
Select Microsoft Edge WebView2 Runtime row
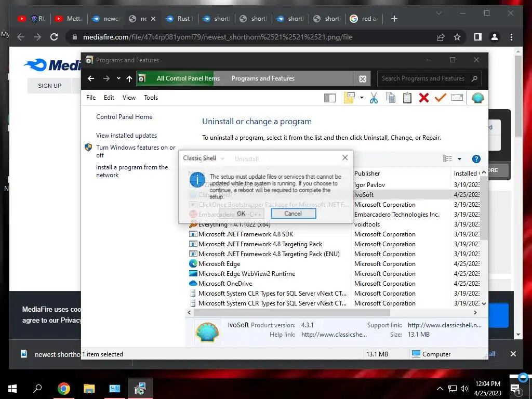247,273
